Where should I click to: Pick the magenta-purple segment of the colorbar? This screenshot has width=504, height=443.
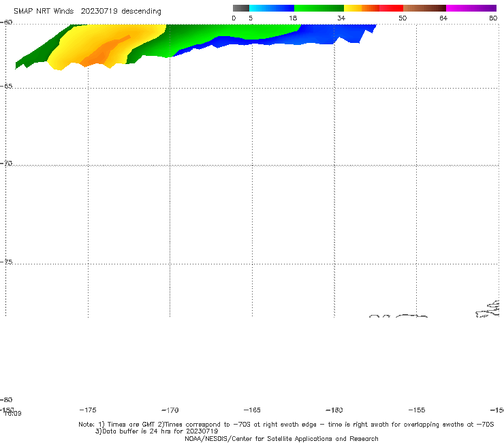471,8
